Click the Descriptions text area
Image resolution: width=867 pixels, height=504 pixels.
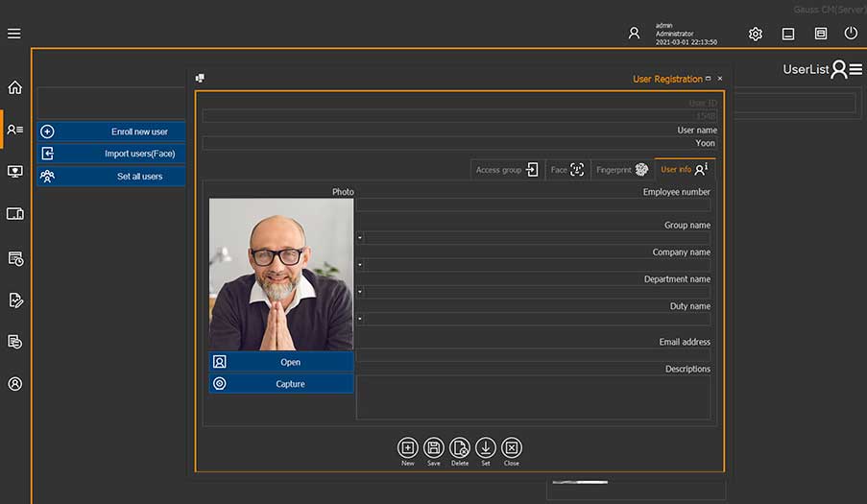click(x=534, y=396)
